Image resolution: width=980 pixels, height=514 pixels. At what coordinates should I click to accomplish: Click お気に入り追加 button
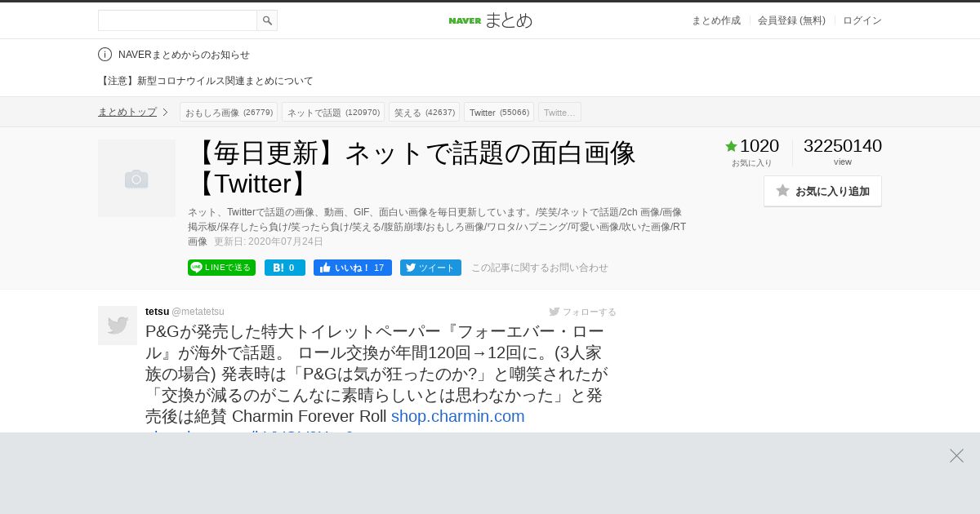[822, 191]
